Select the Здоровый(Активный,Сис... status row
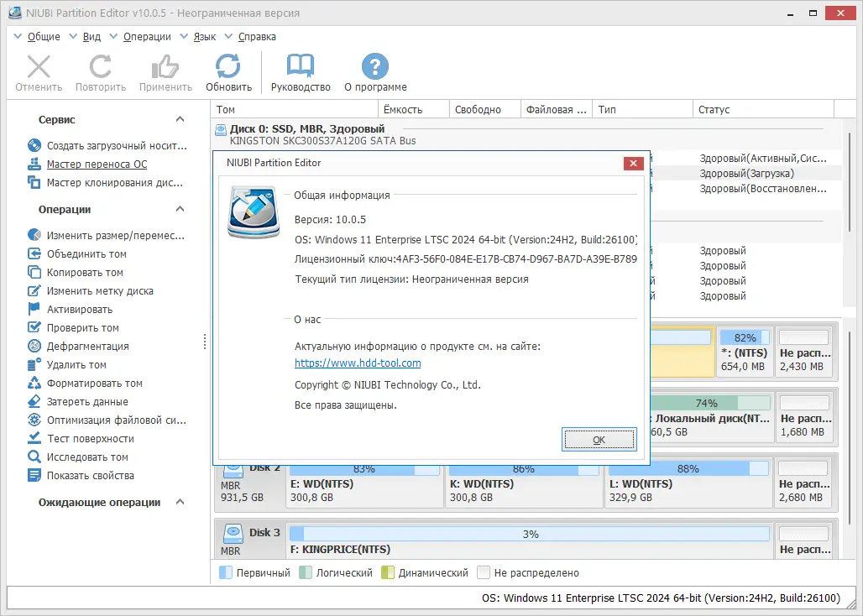 [763, 159]
